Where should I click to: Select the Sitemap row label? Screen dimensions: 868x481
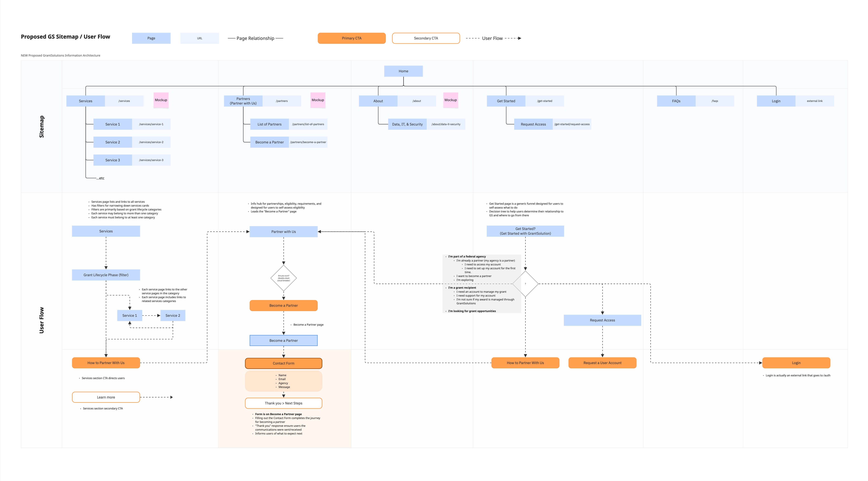tap(42, 127)
